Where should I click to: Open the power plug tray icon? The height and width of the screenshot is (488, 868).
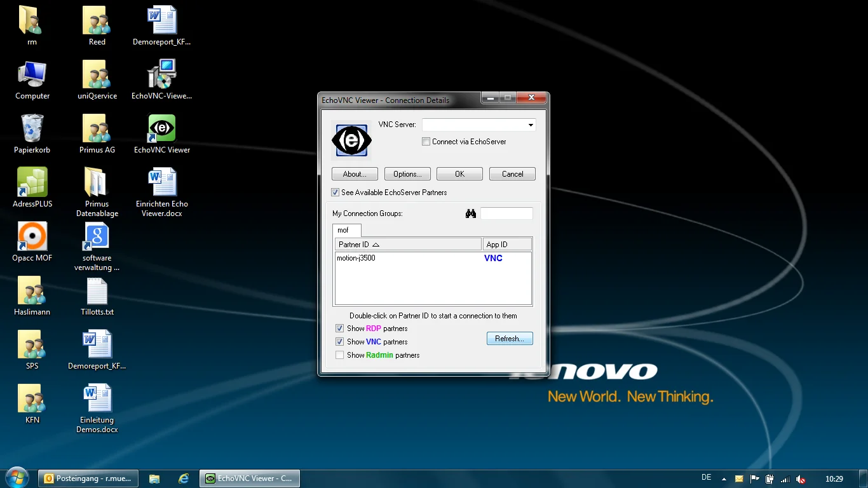click(770, 479)
